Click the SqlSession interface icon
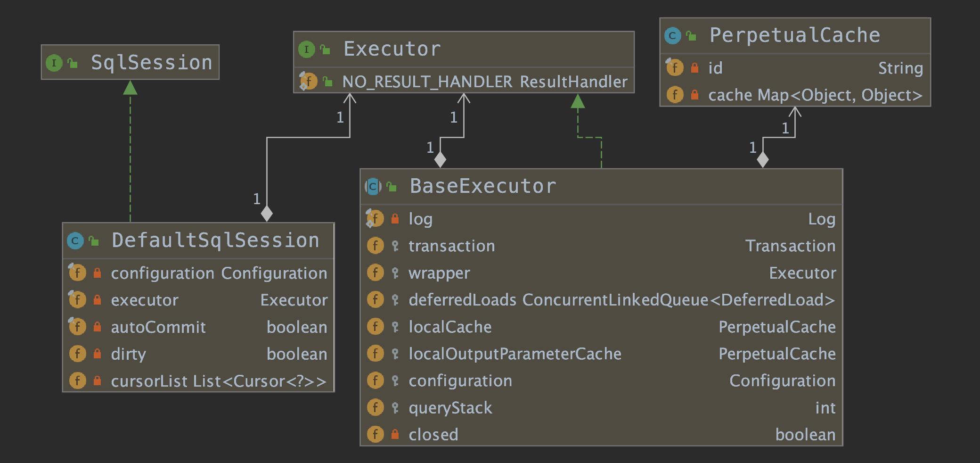 pyautogui.click(x=54, y=63)
